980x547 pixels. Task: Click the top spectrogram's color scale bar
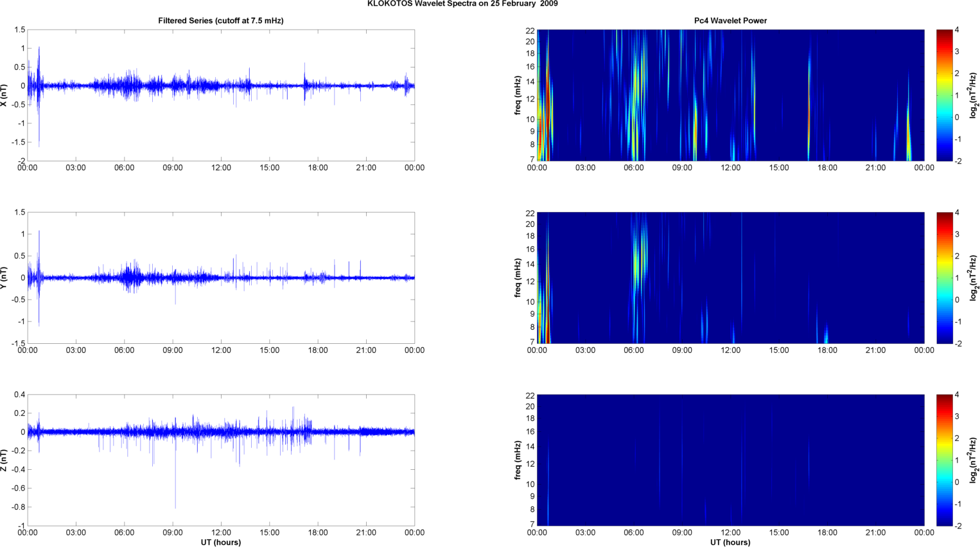(x=944, y=95)
